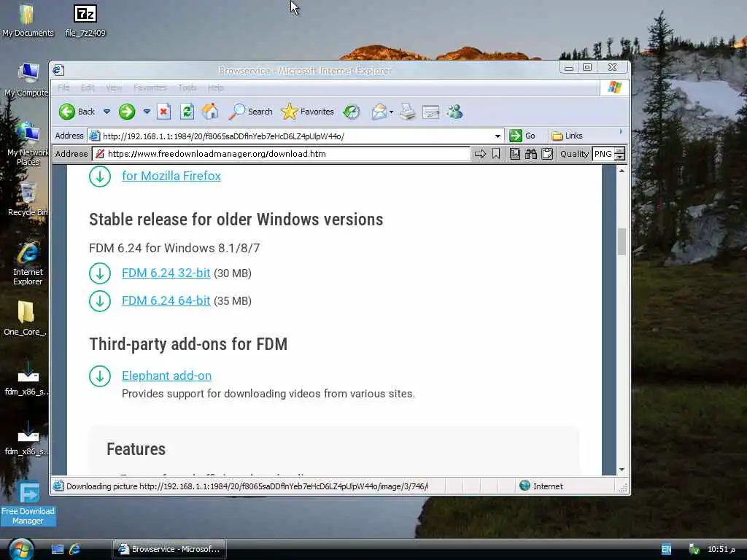Click the green Go button
747x560 pixels.
tap(522, 136)
